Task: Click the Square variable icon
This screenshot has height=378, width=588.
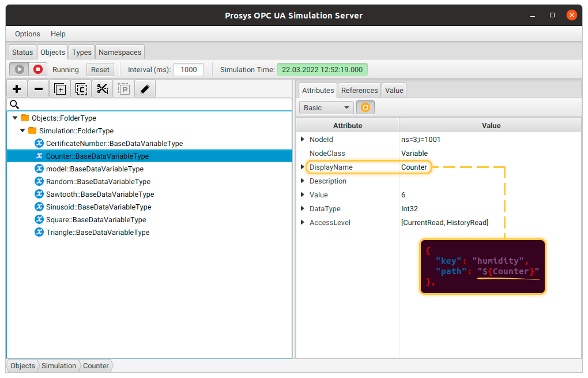Action: pyautogui.click(x=39, y=220)
